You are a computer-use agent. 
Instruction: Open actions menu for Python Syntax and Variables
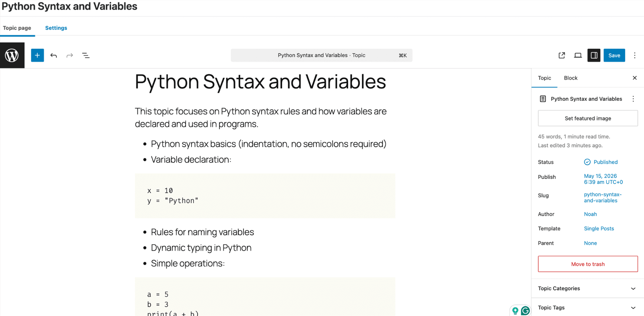(x=633, y=99)
